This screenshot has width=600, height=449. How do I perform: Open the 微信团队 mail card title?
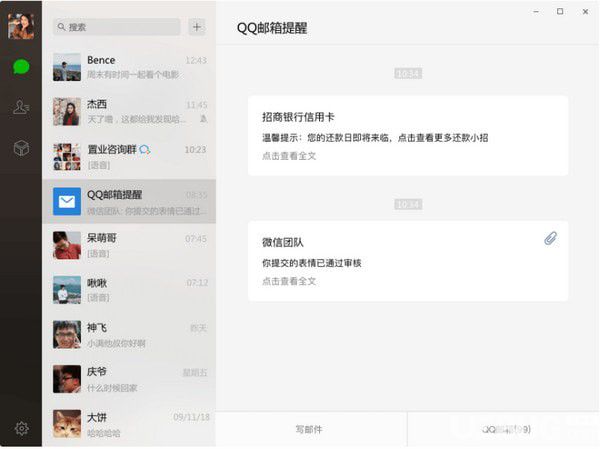coord(282,242)
